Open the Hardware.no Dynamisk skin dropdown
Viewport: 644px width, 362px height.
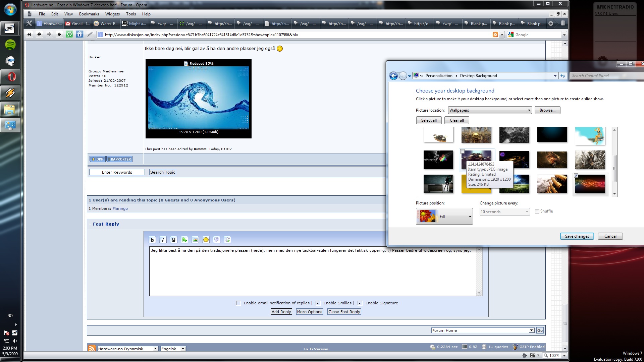click(127, 349)
